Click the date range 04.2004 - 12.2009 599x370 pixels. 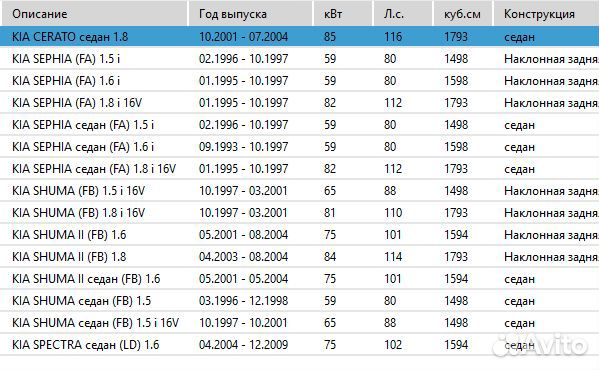pyautogui.click(x=243, y=345)
